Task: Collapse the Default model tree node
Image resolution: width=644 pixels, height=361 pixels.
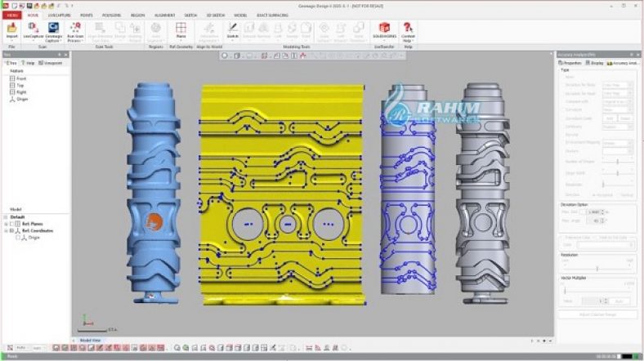Action: pyautogui.click(x=6, y=218)
